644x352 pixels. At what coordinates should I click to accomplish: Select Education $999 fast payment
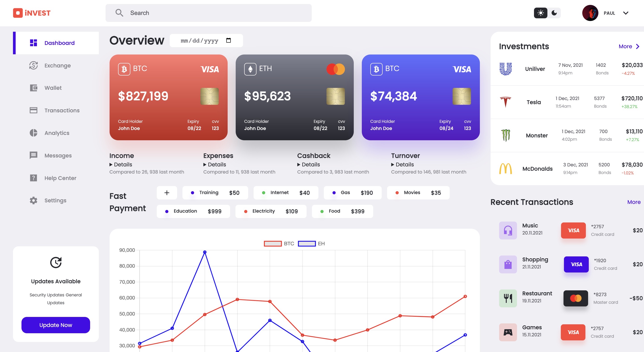(x=193, y=211)
